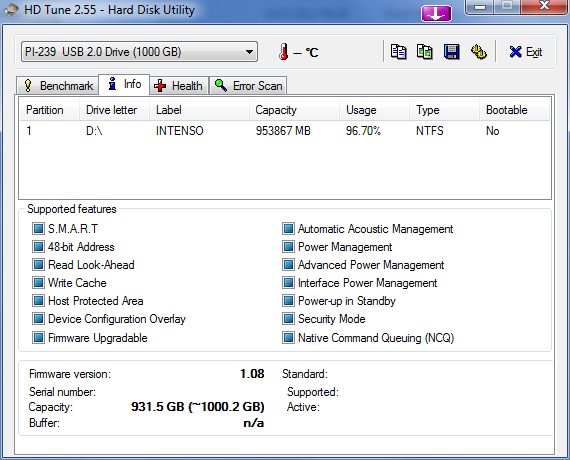Click the copy text to clipboard icon
The image size is (570, 460).
coord(398,52)
